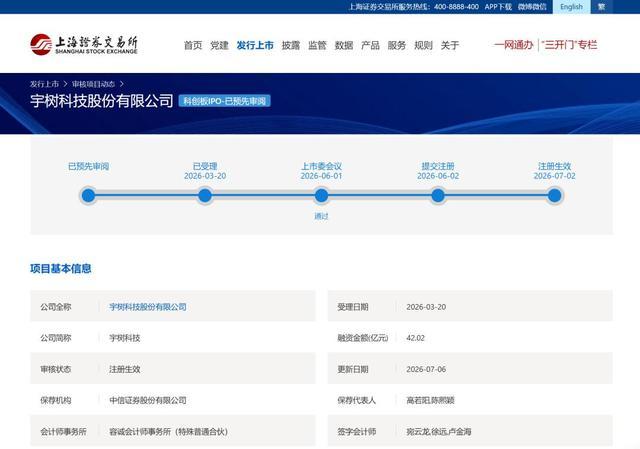Click the 签字会计师 names value
Image resolution: width=640 pixels, height=449 pixels.
439,431
